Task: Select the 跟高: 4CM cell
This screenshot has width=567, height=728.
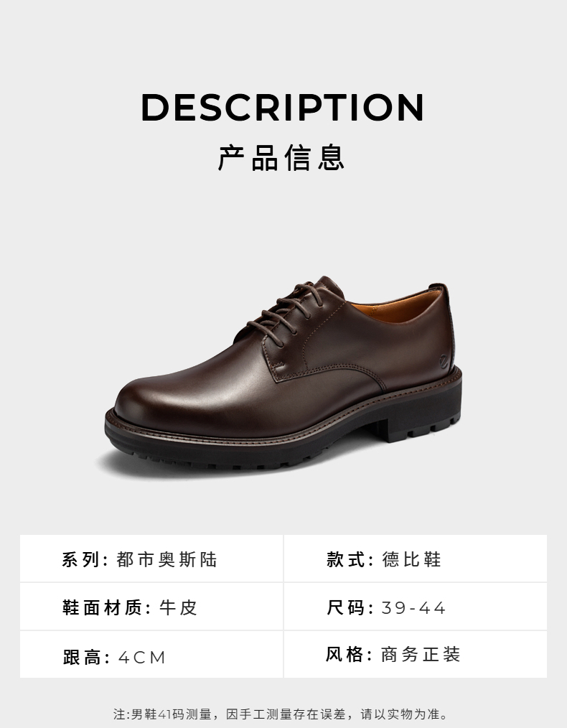Action: [x=151, y=655]
